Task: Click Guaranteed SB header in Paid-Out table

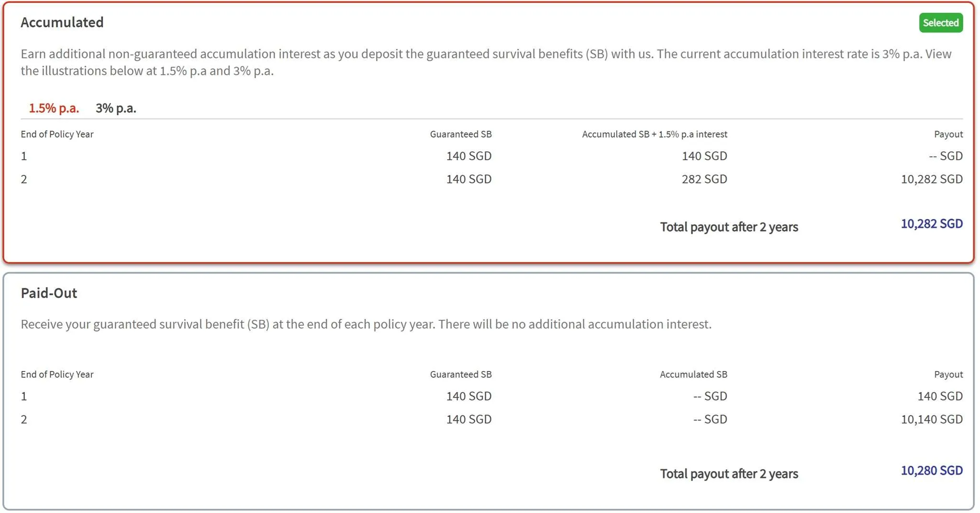Action: [x=461, y=374]
